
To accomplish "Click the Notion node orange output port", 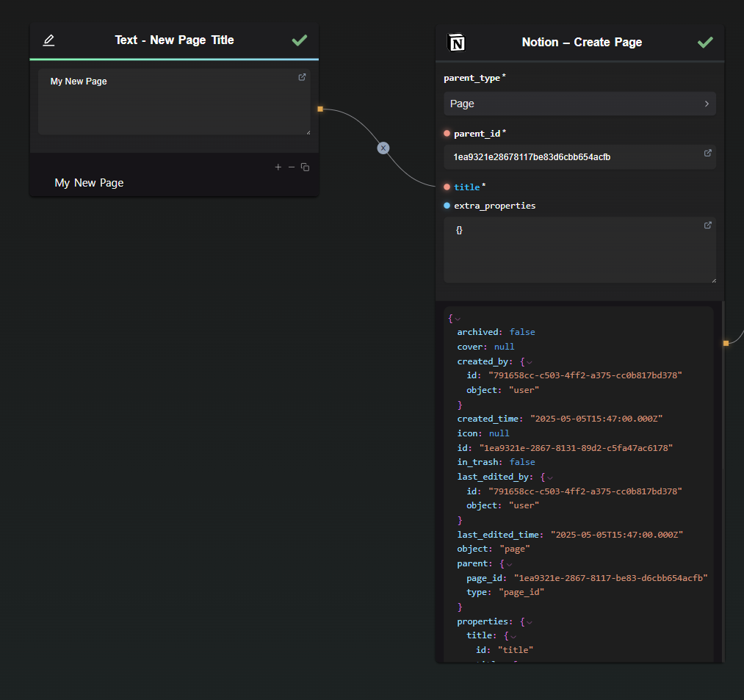I will (726, 343).
